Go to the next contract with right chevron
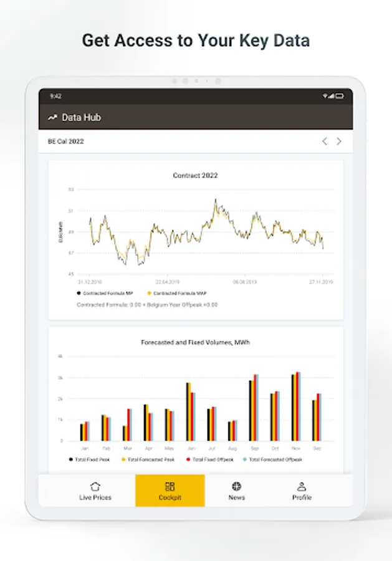This screenshot has width=392, height=561. [x=338, y=141]
